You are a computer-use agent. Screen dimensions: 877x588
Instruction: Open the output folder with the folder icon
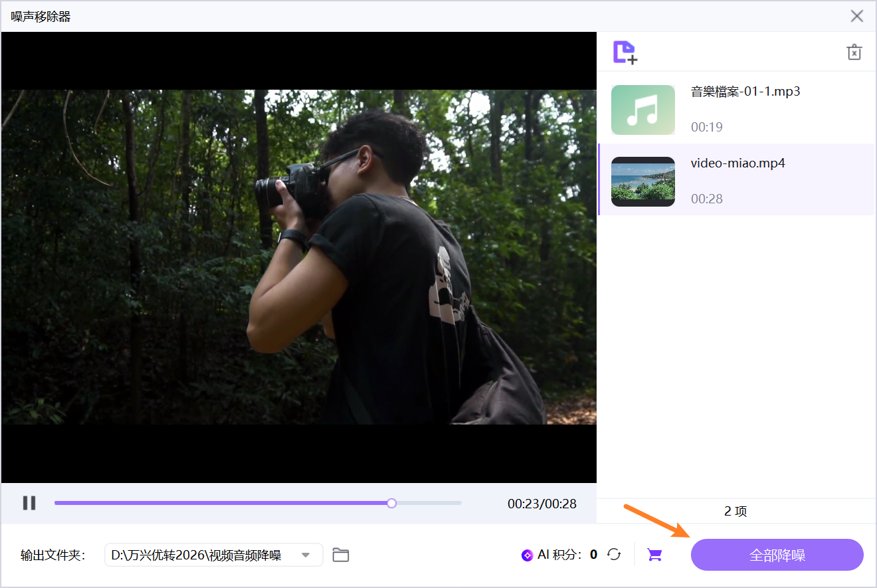point(341,554)
